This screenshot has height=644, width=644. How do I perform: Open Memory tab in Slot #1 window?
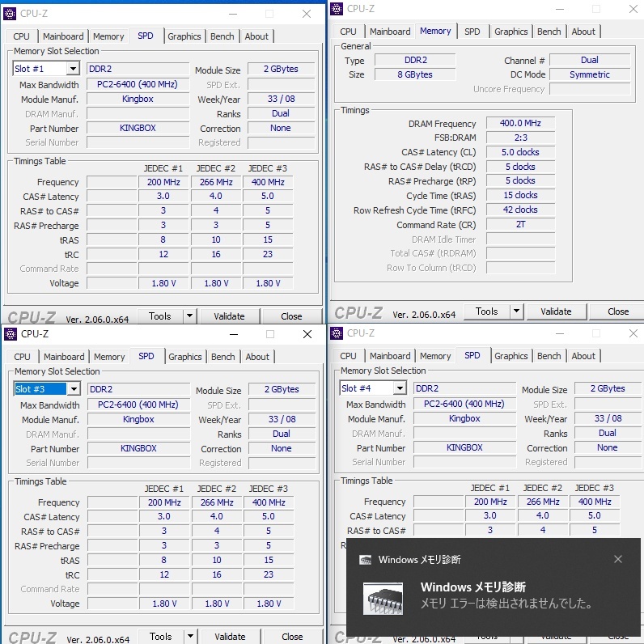point(108,36)
